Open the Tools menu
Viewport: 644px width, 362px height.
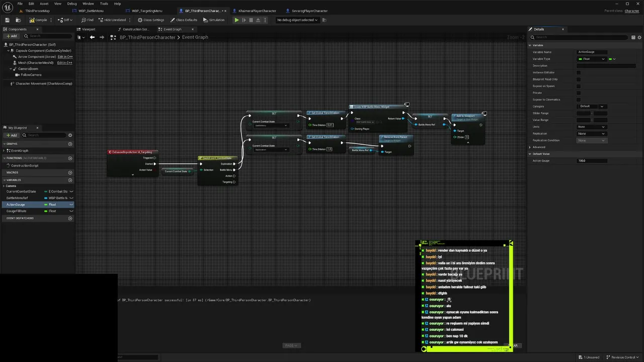[x=104, y=4]
